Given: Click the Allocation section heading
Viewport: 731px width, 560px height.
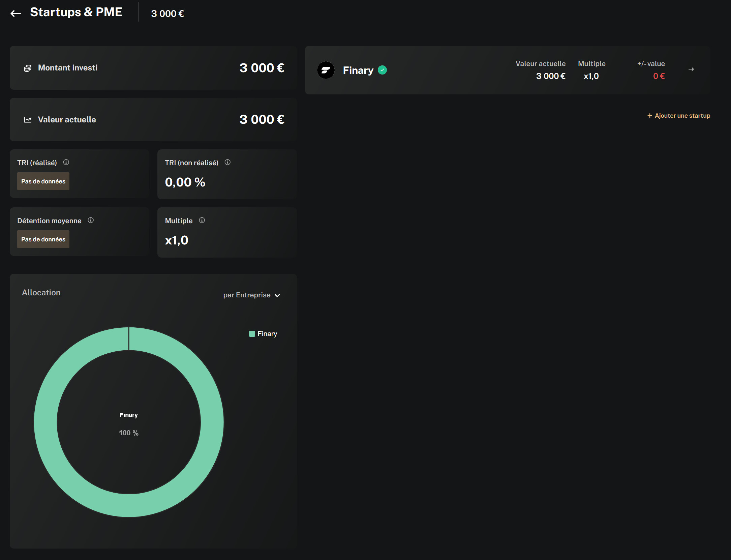Looking at the screenshot, I should pos(41,293).
